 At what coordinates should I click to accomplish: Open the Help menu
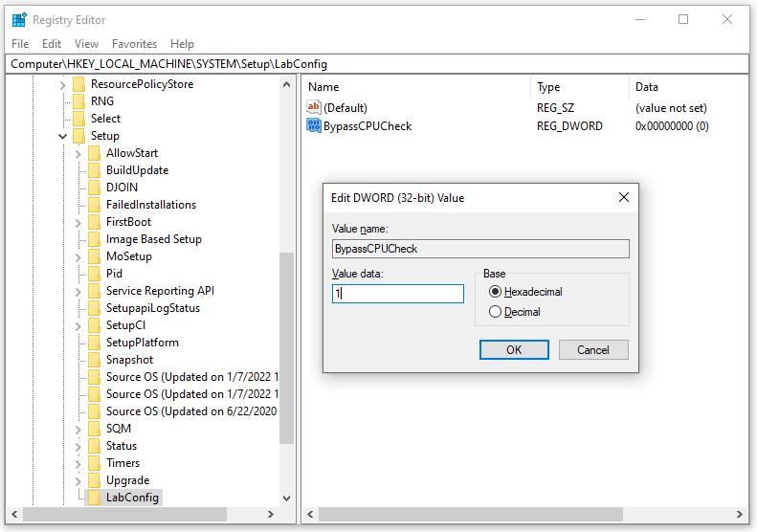click(x=182, y=44)
